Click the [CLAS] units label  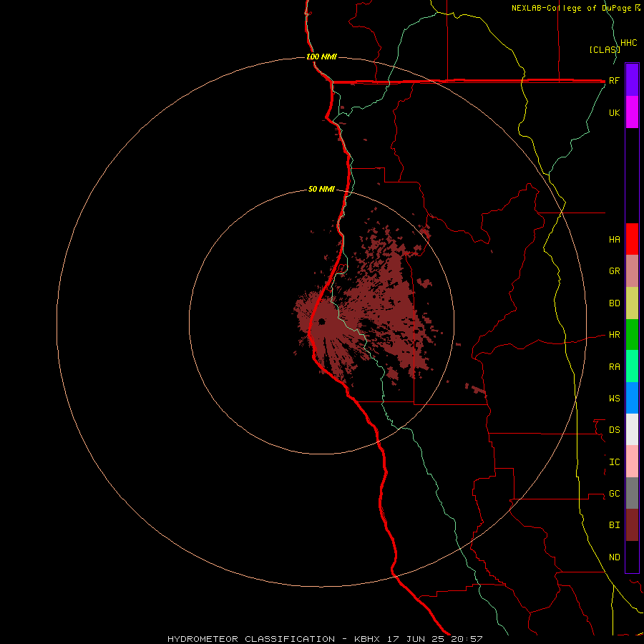click(x=605, y=50)
